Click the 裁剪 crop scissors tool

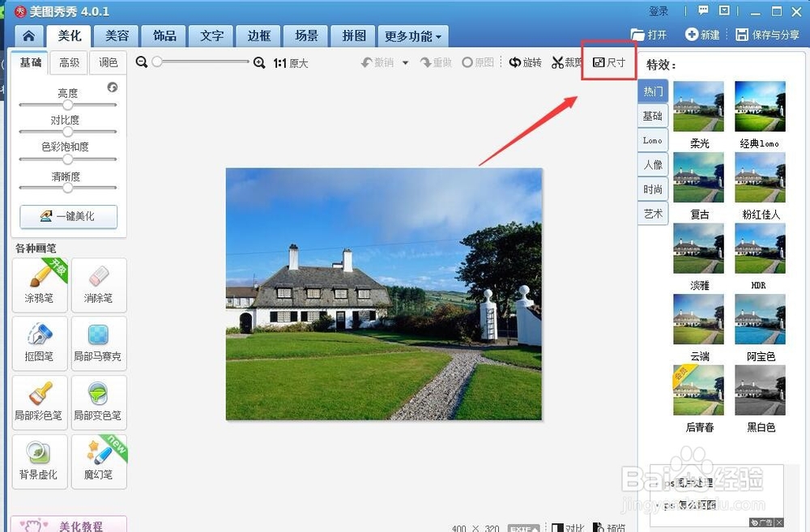click(567, 62)
